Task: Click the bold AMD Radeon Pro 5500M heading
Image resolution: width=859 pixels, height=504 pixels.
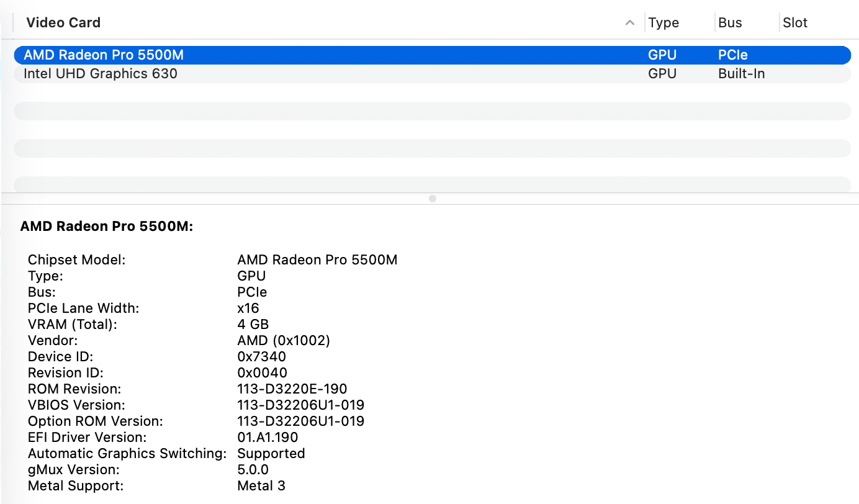Action: [107, 227]
